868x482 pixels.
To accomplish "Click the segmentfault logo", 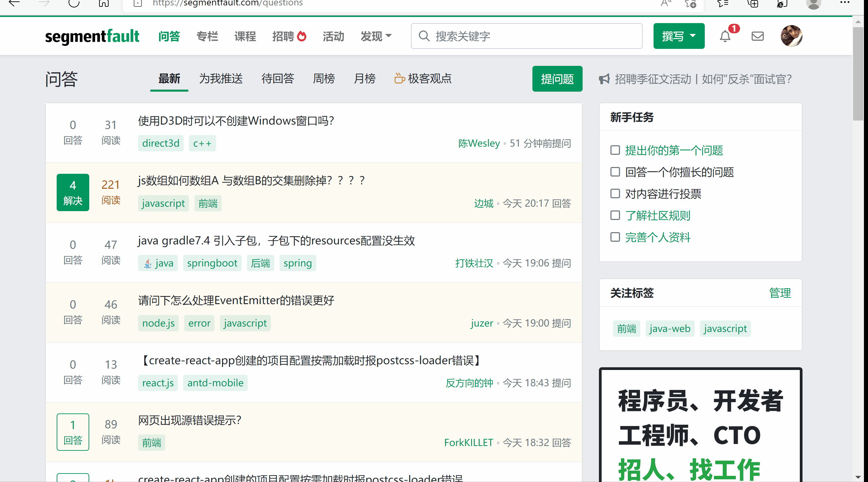I will (92, 36).
